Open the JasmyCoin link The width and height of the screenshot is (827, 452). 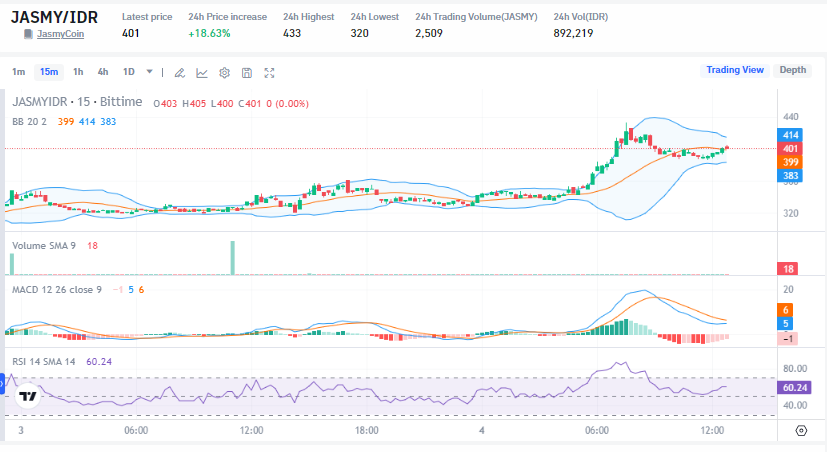pos(61,34)
